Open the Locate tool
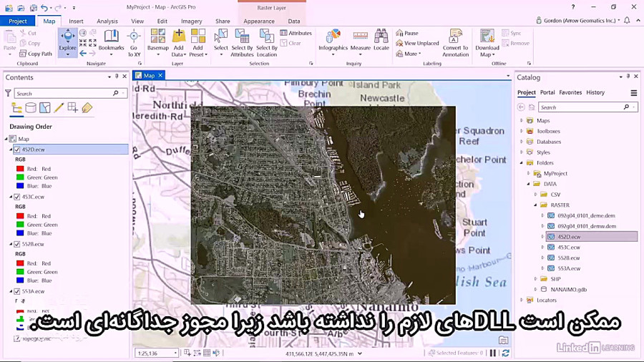The image size is (644, 362). click(x=381, y=40)
